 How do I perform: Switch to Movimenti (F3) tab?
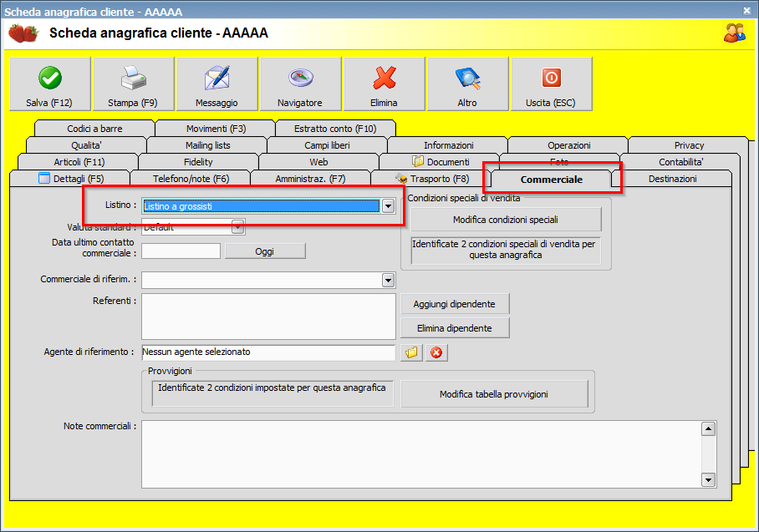pyautogui.click(x=216, y=128)
